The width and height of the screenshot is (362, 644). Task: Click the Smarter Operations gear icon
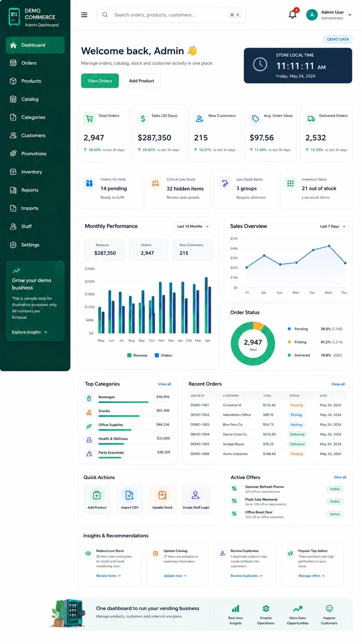point(266,609)
